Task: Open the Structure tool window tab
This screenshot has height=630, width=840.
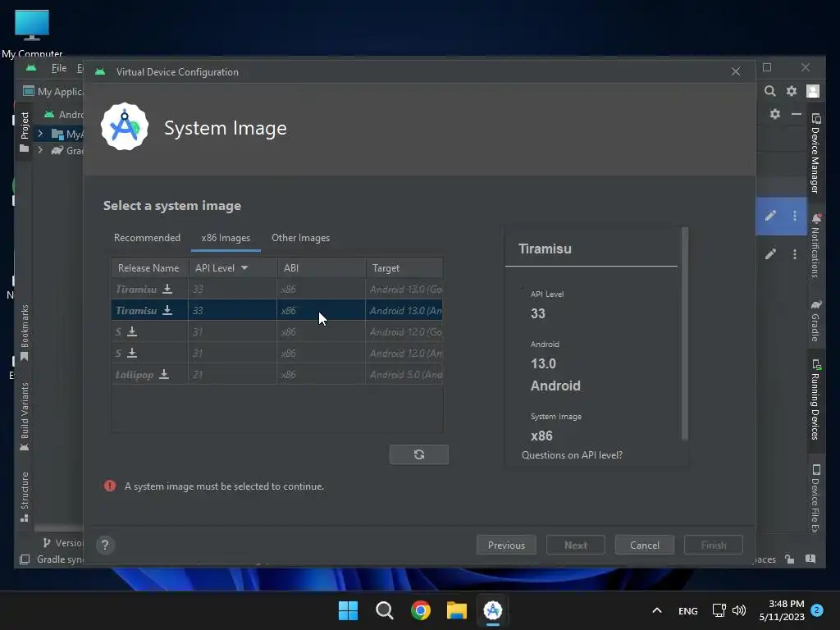Action: pos(24,496)
